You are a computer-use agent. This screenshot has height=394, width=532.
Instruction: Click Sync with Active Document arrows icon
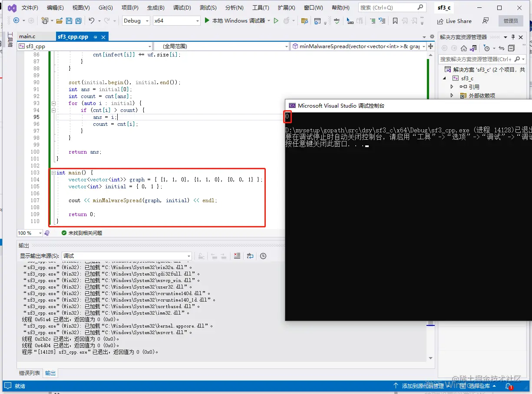click(502, 48)
